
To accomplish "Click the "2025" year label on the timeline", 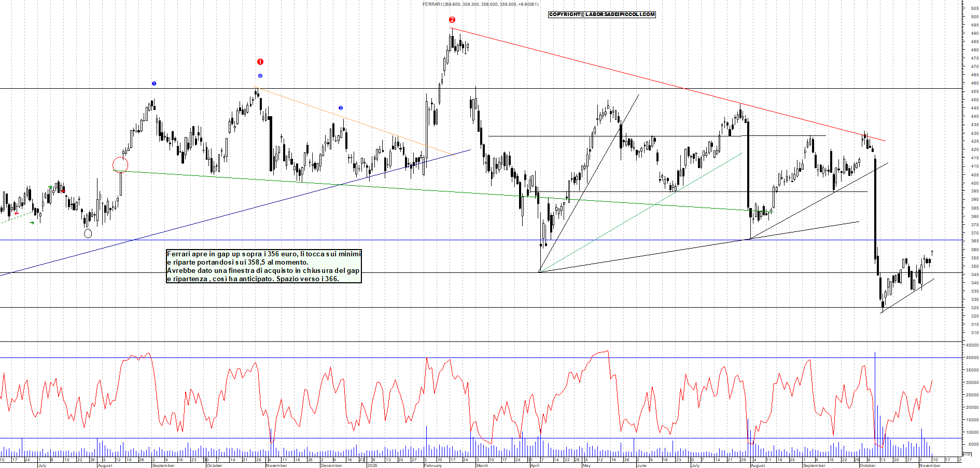I will point(372,465).
